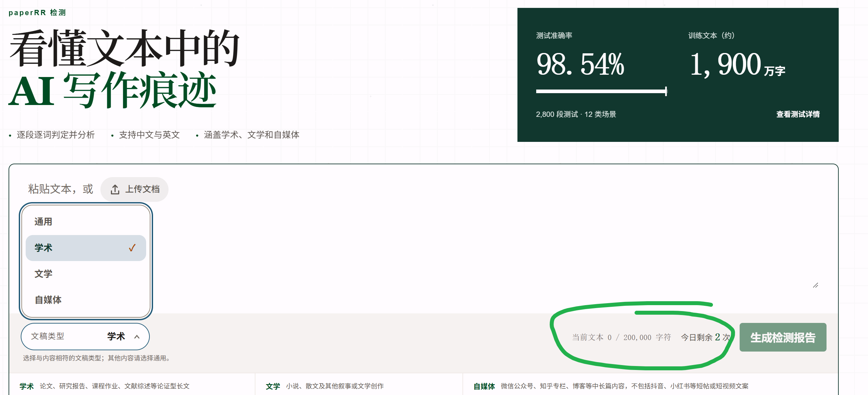Click the 测试准确率 label
The width and height of the screenshot is (868, 395).
tap(554, 36)
